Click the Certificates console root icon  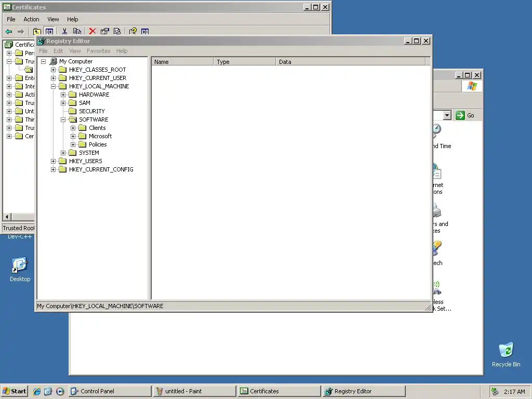pos(9,45)
